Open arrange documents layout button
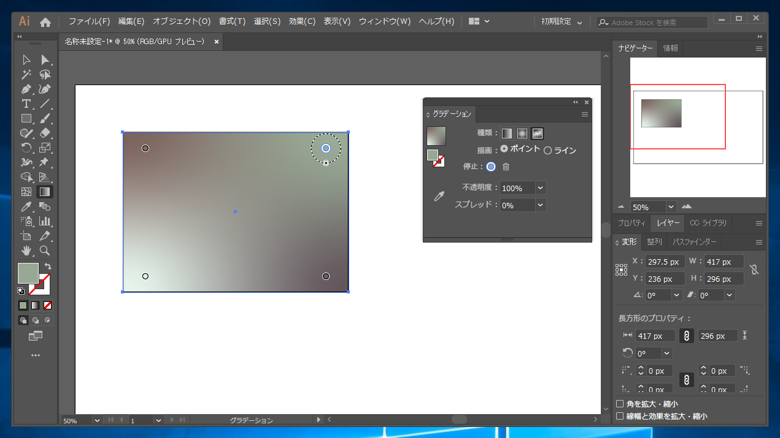This screenshot has height=438, width=780. (479, 21)
